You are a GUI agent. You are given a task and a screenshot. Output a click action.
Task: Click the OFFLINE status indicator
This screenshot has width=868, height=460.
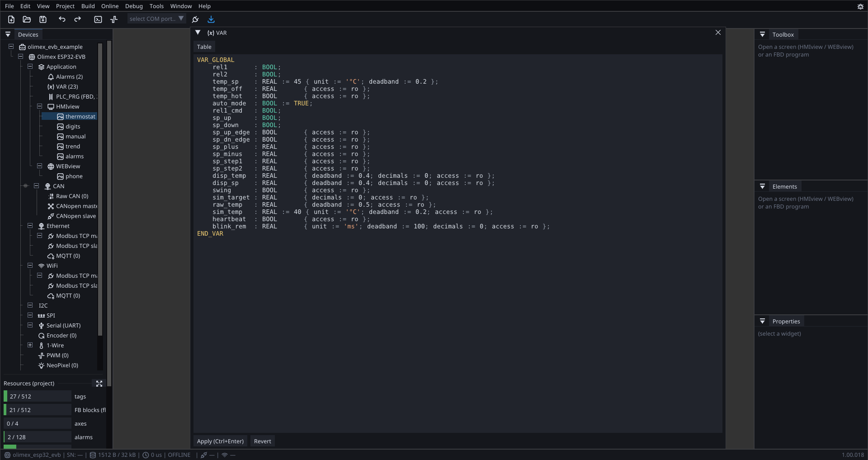(x=179, y=455)
